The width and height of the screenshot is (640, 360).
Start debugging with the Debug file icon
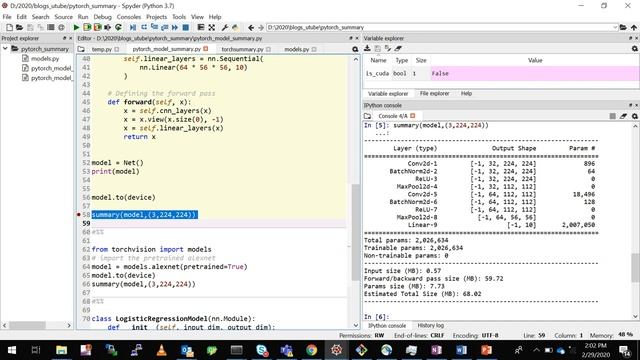pyautogui.click(x=133, y=27)
